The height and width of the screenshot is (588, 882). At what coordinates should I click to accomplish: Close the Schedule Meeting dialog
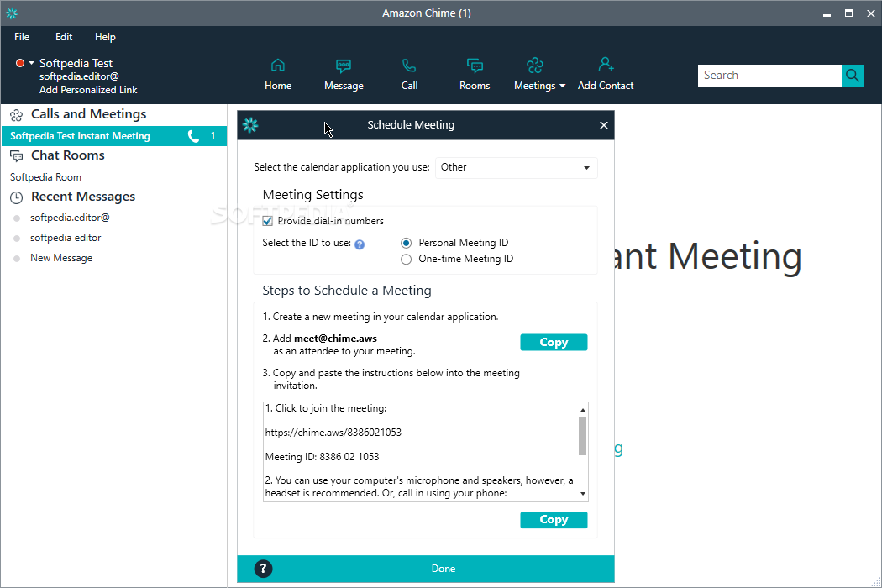[x=604, y=125]
